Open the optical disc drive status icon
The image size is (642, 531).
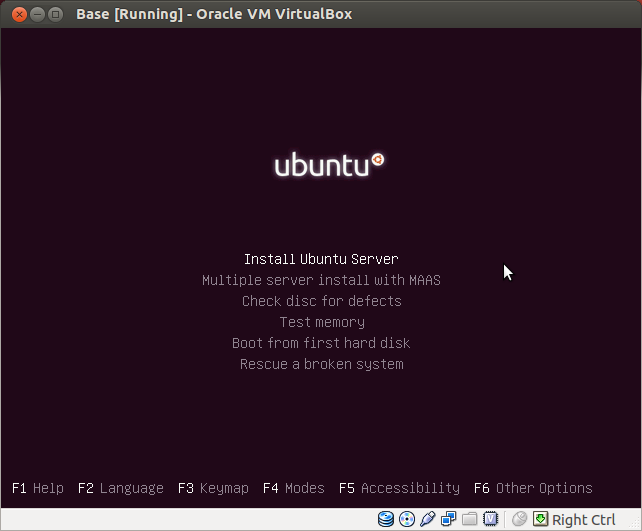[407, 519]
